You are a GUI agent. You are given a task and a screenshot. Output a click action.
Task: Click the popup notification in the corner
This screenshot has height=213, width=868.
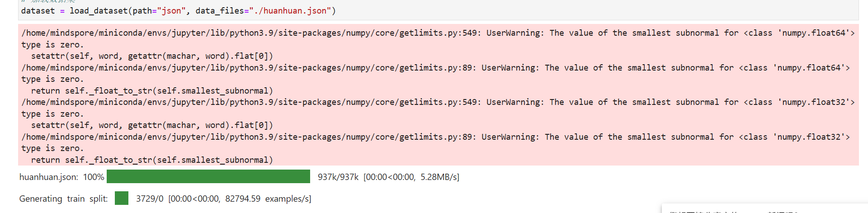(764, 209)
